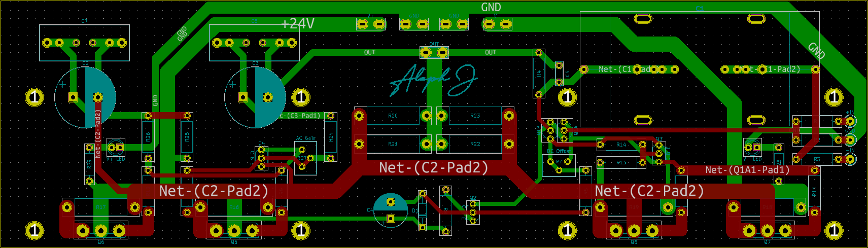This screenshot has height=248, width=868.
Task: Select the R14 resistor label
Action: (621, 145)
